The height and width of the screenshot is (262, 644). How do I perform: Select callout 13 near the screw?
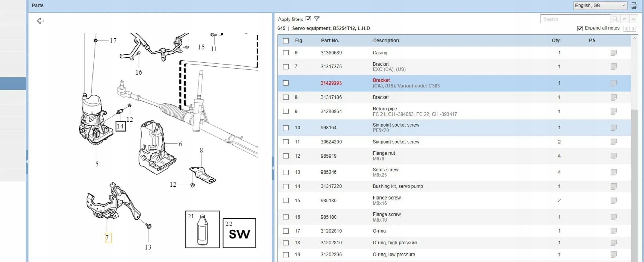click(x=148, y=247)
